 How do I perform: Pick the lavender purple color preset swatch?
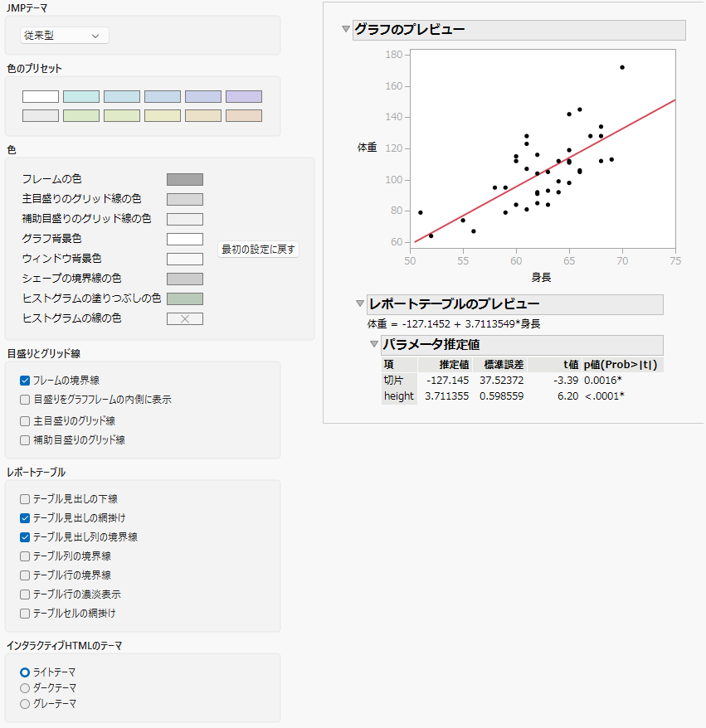pos(244,96)
